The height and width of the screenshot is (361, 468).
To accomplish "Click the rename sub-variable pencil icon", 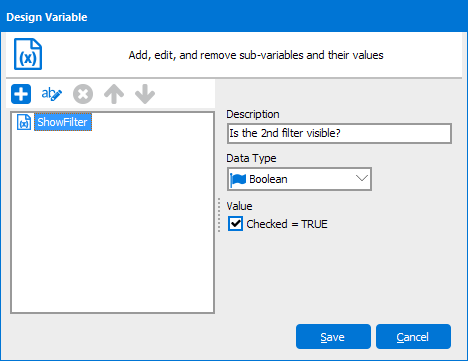I will coord(52,94).
